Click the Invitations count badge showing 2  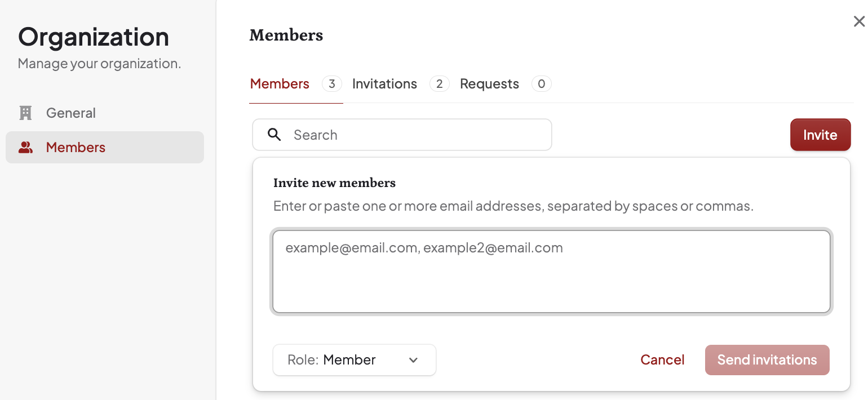click(439, 84)
